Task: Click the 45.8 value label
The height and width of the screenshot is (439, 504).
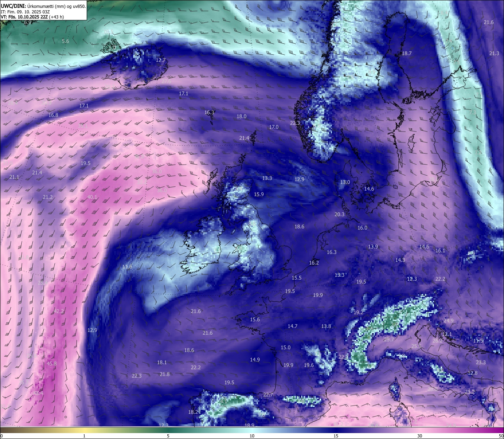Action: (52, 364)
